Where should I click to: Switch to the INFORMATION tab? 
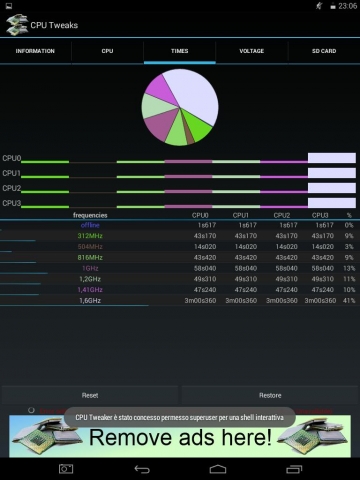[35, 51]
